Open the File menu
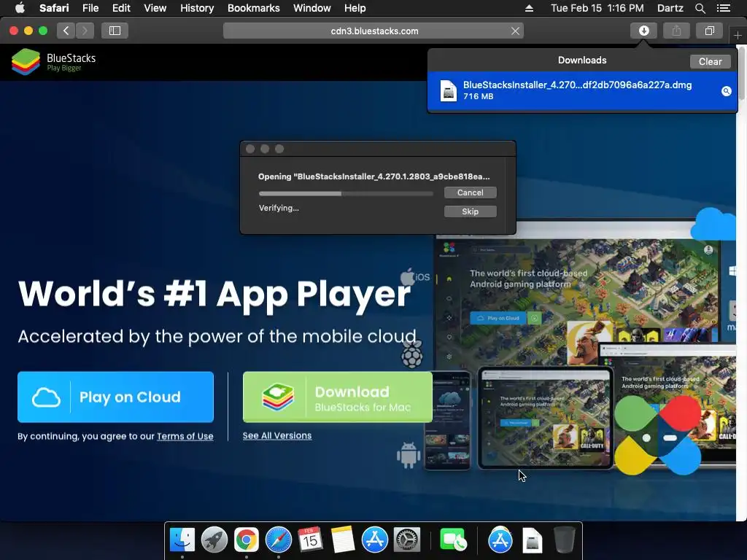 point(90,8)
